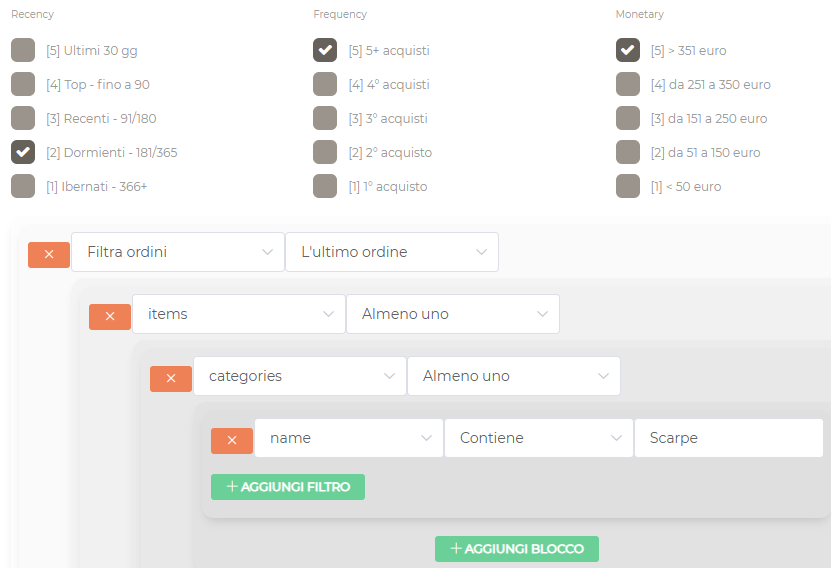The image size is (831, 568).
Task: Delete the items filter block
Action: click(110, 316)
